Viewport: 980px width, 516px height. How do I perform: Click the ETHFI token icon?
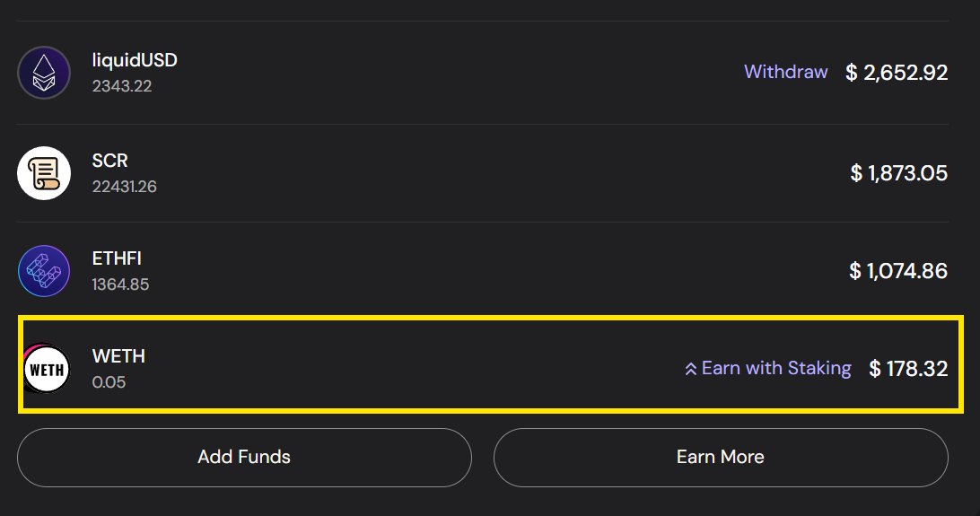(44, 271)
